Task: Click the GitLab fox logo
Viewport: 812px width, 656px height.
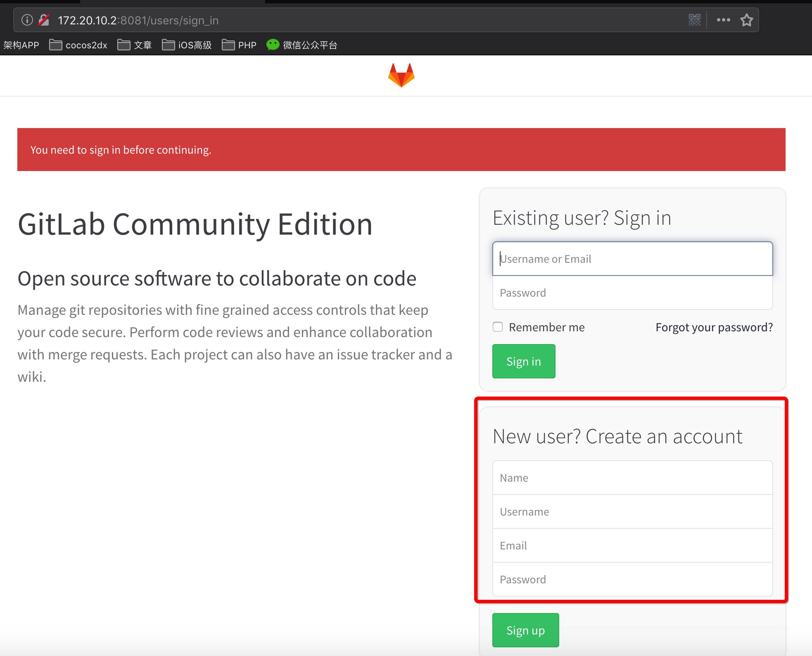Action: coord(401,75)
